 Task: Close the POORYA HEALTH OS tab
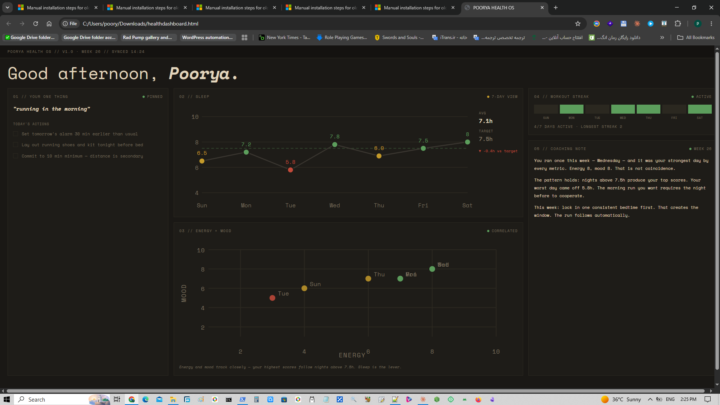point(542,8)
